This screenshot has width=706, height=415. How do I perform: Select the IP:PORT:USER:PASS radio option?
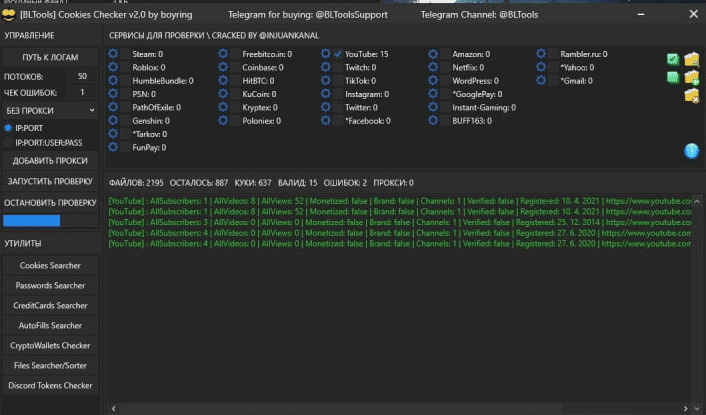[9, 143]
